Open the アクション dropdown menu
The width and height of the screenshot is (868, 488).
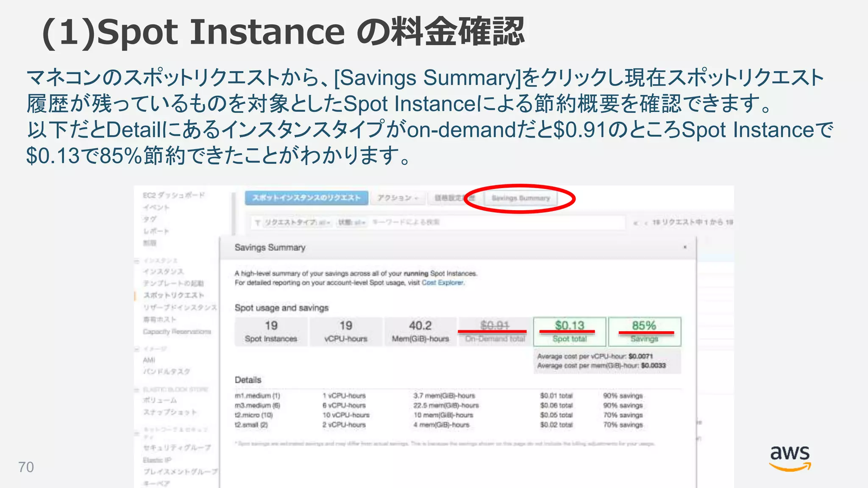coord(398,198)
